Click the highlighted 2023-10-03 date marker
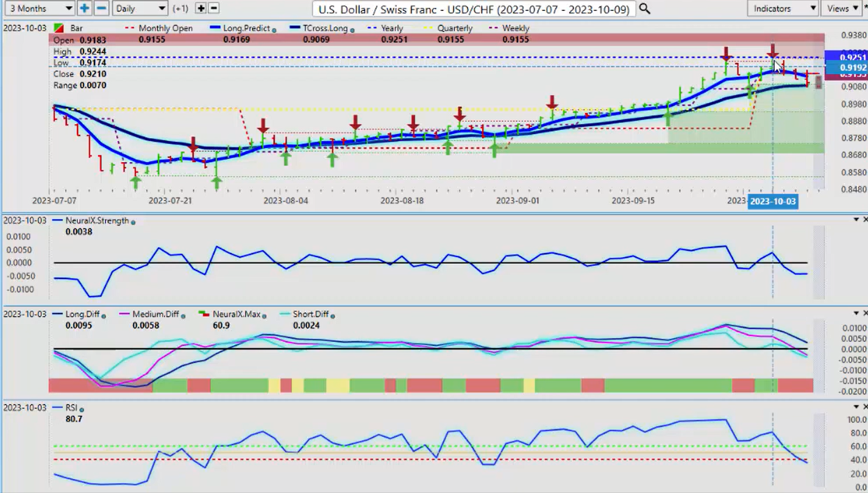 [773, 201]
